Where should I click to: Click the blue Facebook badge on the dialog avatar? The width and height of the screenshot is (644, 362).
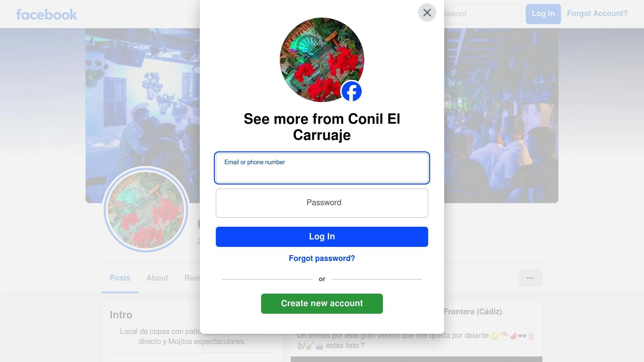351,91
